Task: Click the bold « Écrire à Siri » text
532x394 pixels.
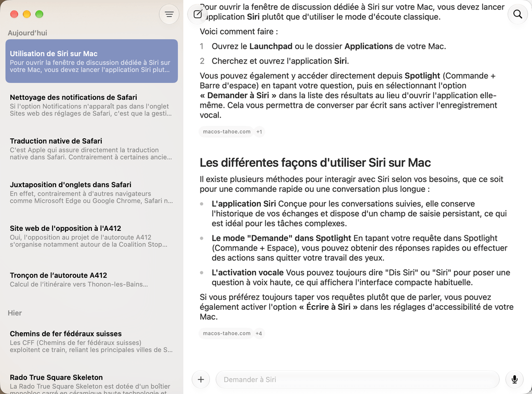Action: (328, 307)
